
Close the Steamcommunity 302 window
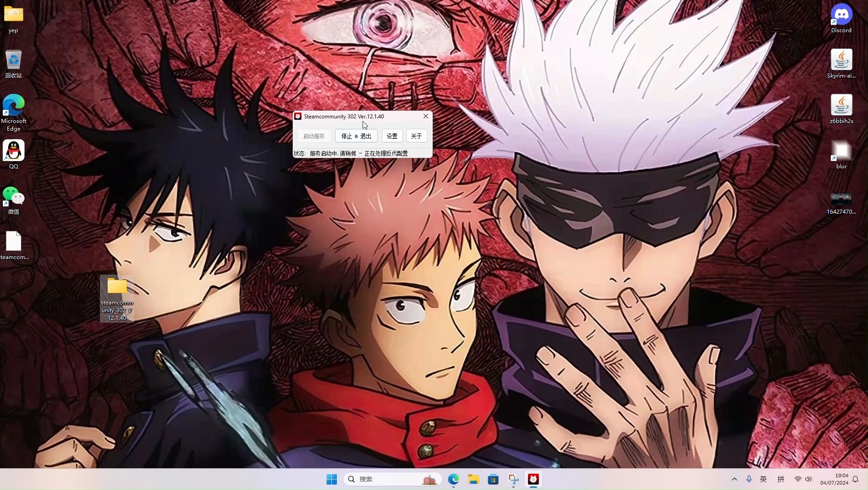(x=426, y=116)
